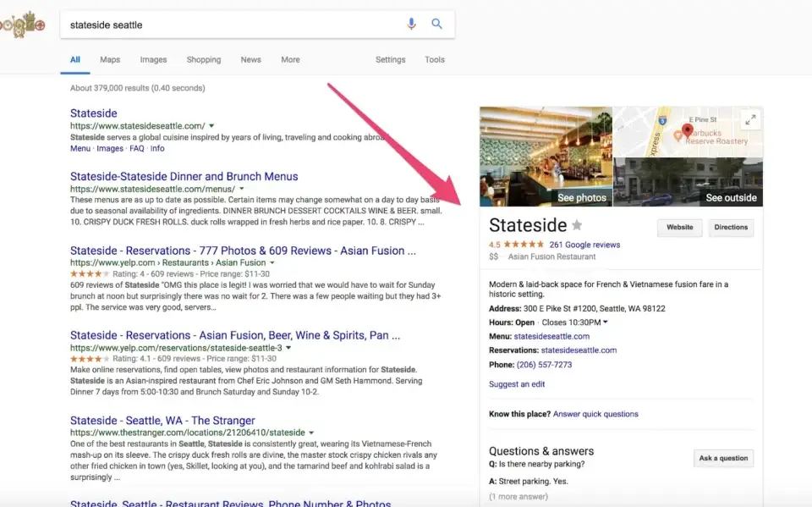The height and width of the screenshot is (507, 812).
Task: Click the Asian Fusion Restaurant category text
Action: 552,256
